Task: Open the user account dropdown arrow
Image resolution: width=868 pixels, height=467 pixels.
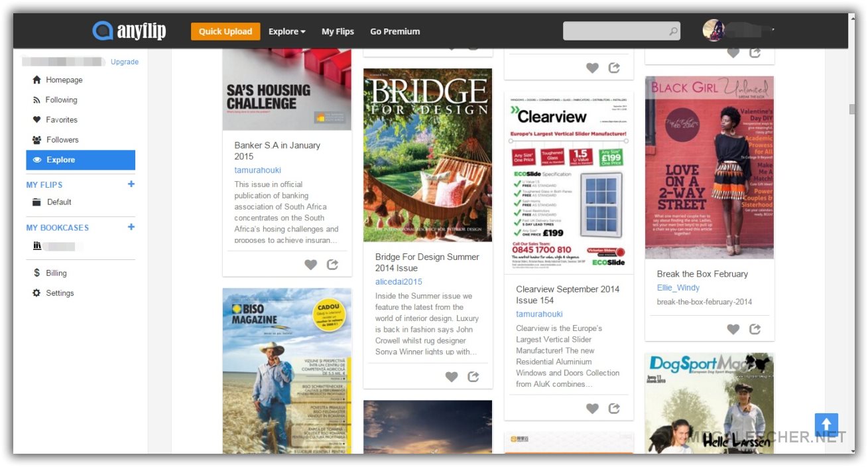Action: tap(773, 30)
